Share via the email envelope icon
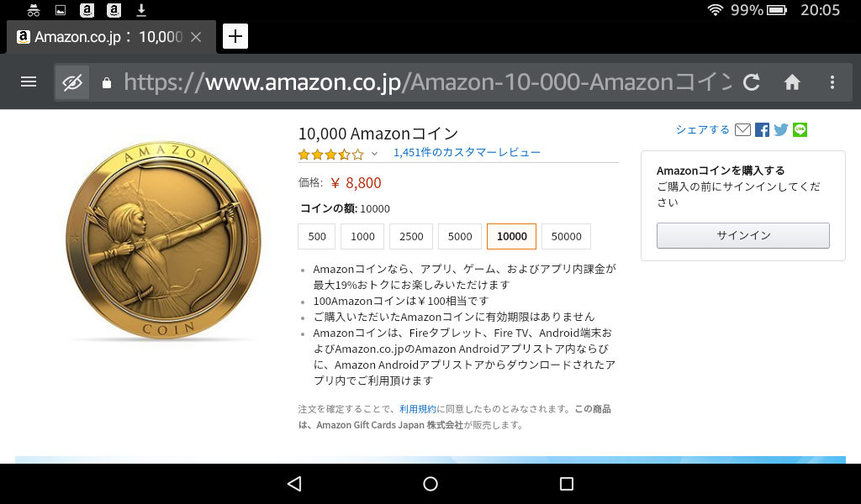This screenshot has height=504, width=861. coord(742,130)
